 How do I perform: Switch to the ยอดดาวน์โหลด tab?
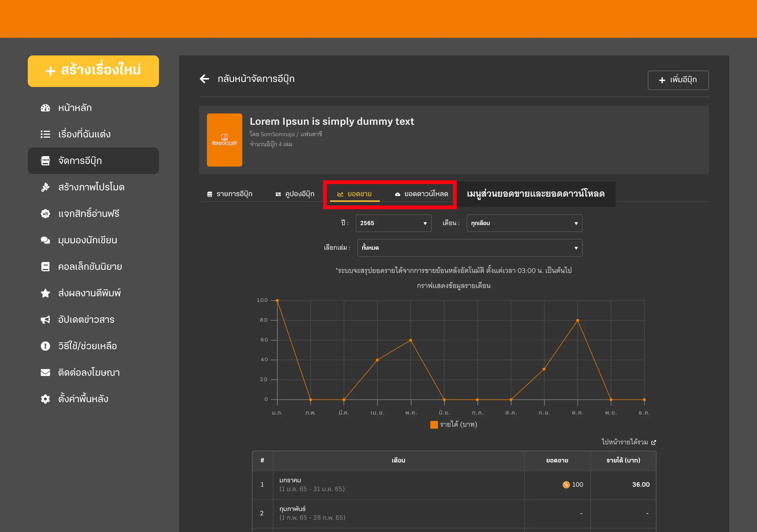tap(421, 194)
